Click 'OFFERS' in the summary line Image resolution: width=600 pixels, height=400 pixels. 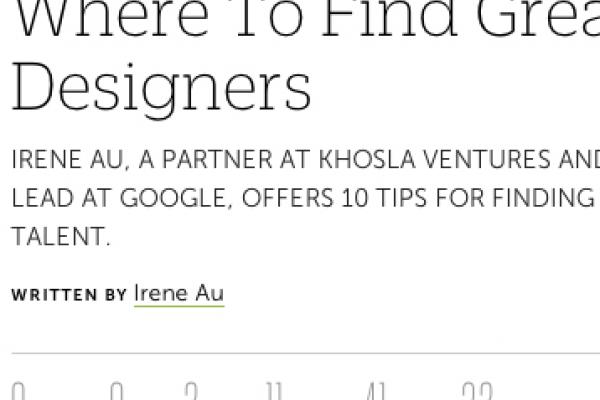pos(287,198)
